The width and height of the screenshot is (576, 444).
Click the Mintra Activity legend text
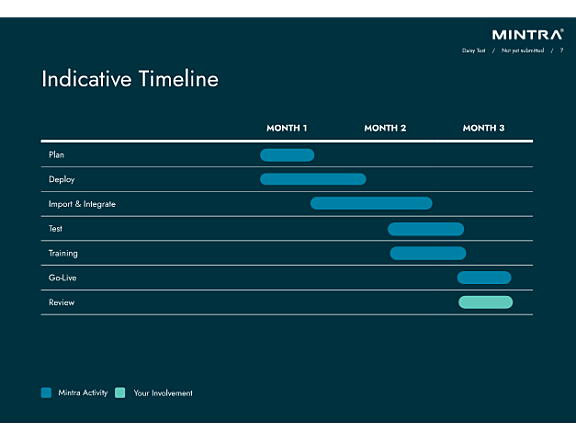coord(83,393)
